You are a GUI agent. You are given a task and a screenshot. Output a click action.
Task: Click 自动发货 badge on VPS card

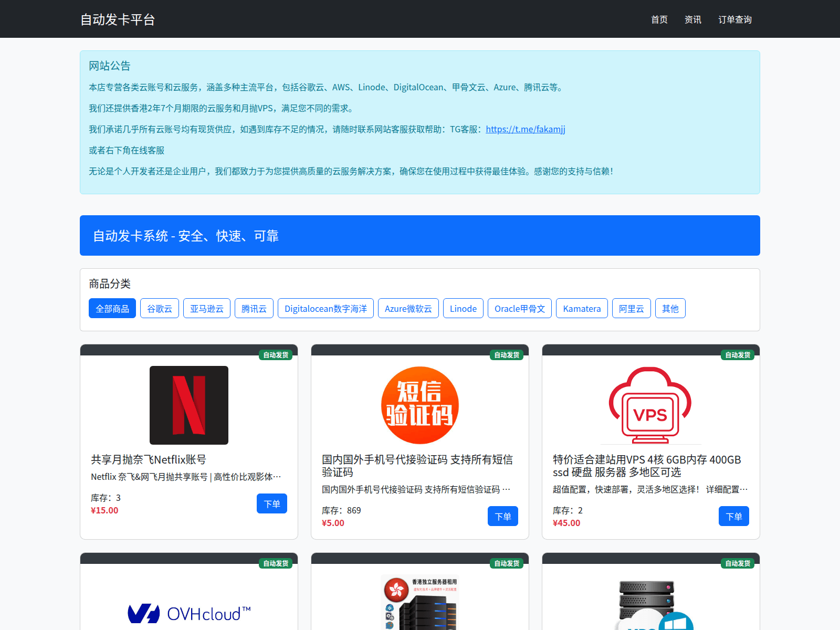point(738,355)
